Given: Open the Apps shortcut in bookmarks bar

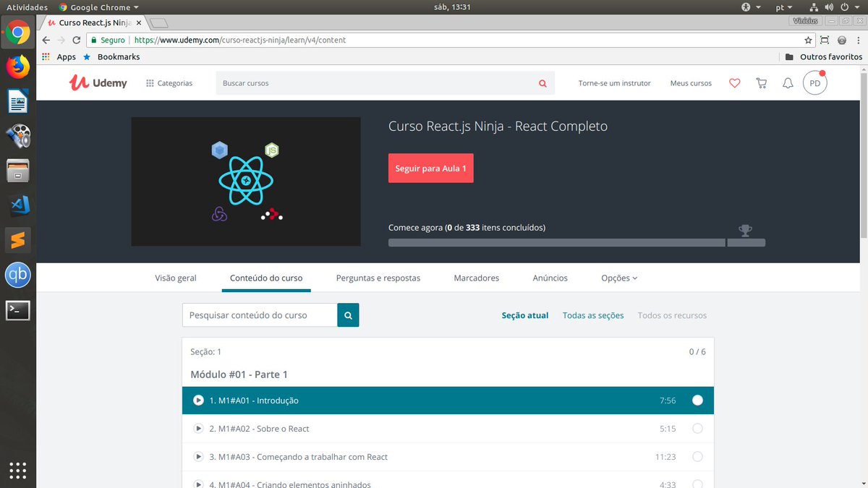Looking at the screenshot, I should pos(59,56).
